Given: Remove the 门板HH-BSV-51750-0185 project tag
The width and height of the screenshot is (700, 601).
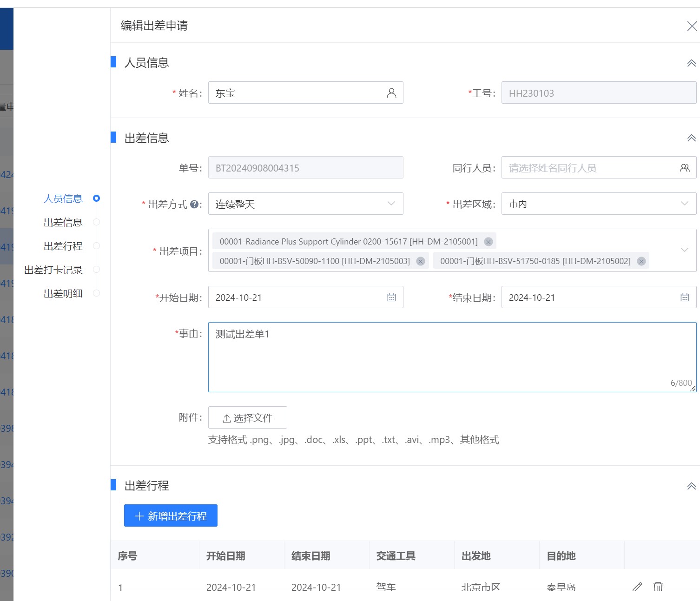Looking at the screenshot, I should point(641,261).
